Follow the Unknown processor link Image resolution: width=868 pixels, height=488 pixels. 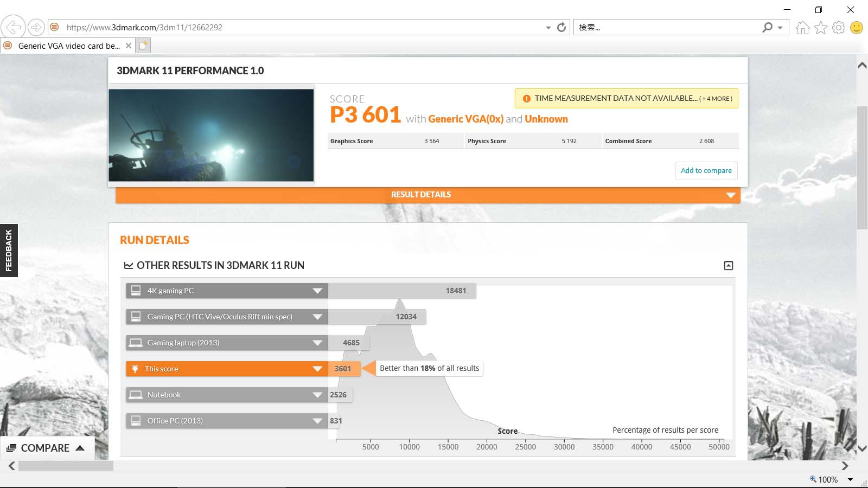tap(546, 119)
